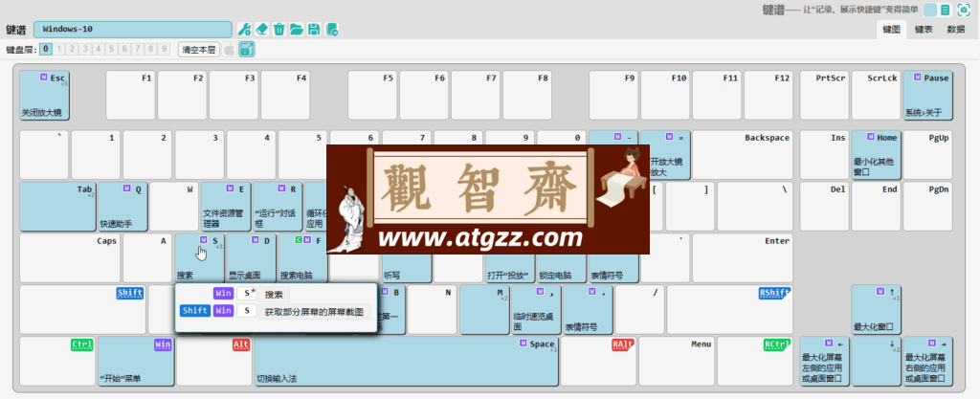980x399 pixels.
Task: Click the Q key 快速助手
Action: click(x=122, y=207)
